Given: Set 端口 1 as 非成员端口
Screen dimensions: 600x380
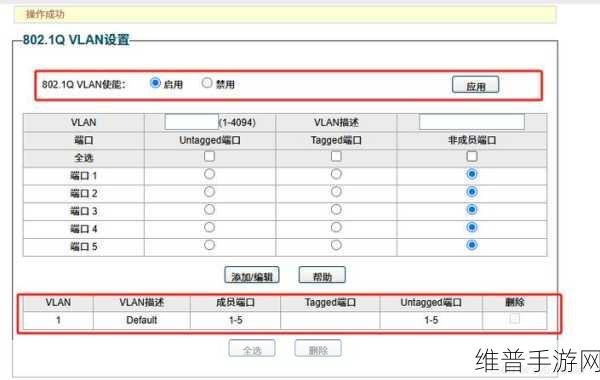Looking at the screenshot, I should point(472,174).
